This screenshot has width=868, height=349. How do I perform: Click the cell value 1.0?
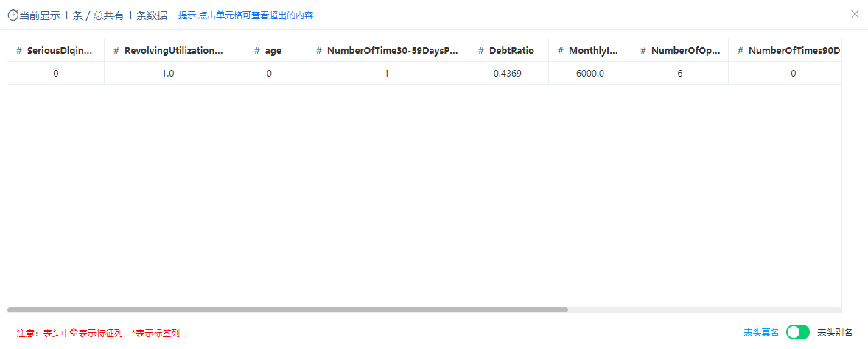coord(168,73)
